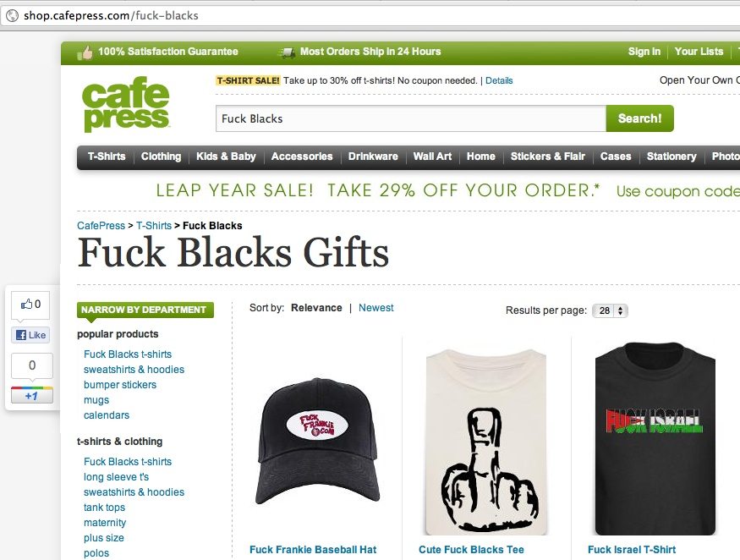Click the thumbs-up like counter box
Image resolution: width=740 pixels, height=560 pixels.
pyautogui.click(x=30, y=305)
